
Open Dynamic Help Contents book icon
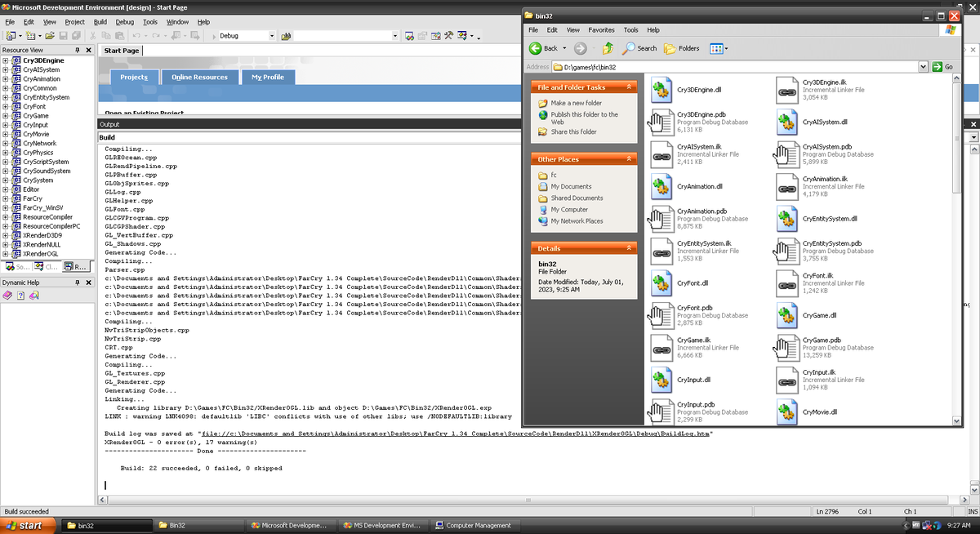(8, 295)
